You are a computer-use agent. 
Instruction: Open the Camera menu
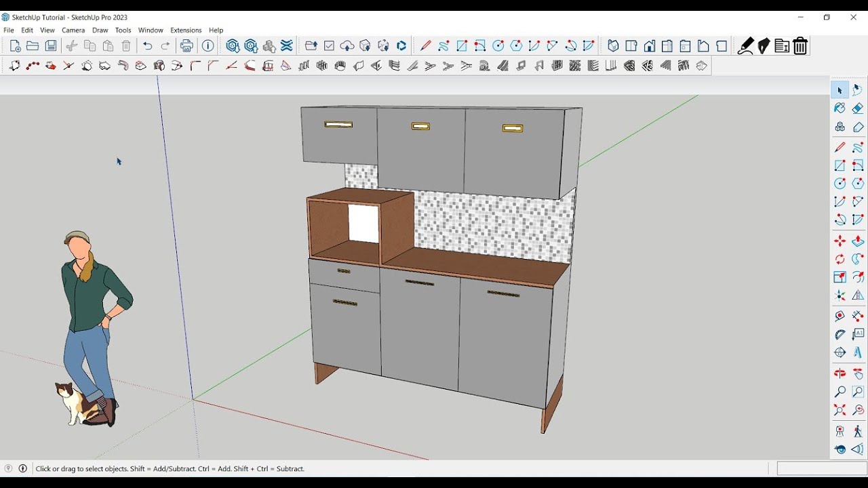(73, 30)
